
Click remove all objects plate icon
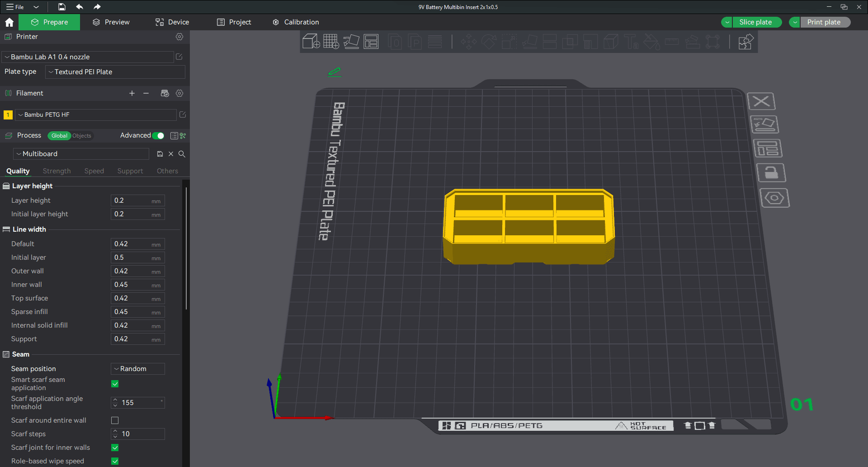(761, 101)
